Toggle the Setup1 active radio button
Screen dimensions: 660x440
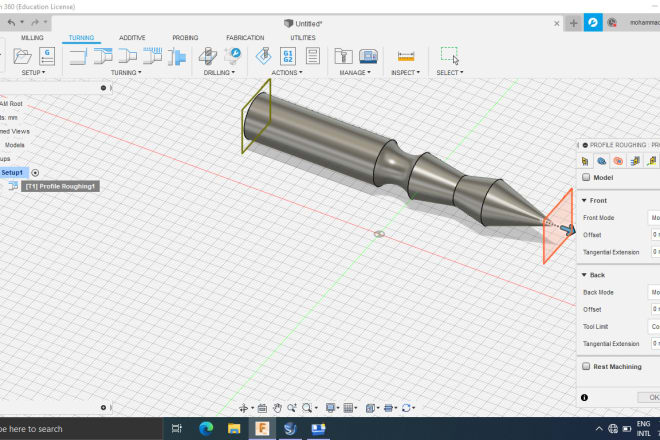click(35, 173)
